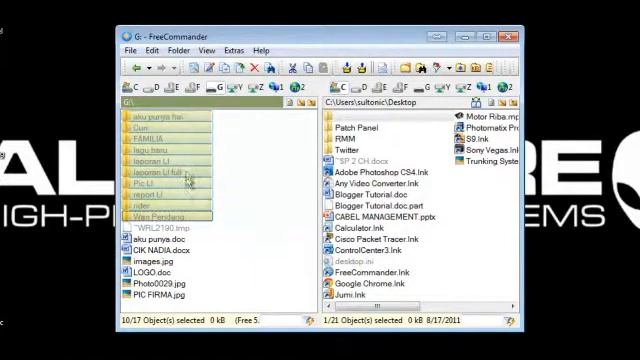Open the View menu

click(207, 51)
